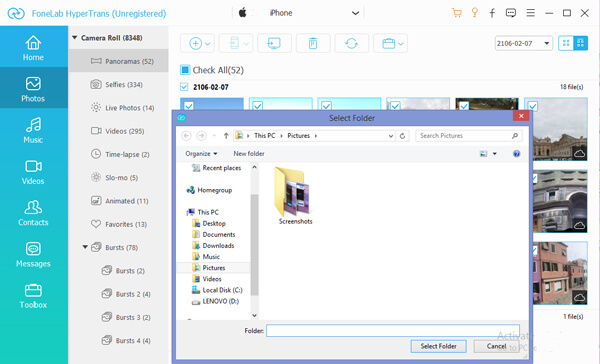Select Animated (11) album
This screenshot has width=600, height=364.
click(119, 201)
